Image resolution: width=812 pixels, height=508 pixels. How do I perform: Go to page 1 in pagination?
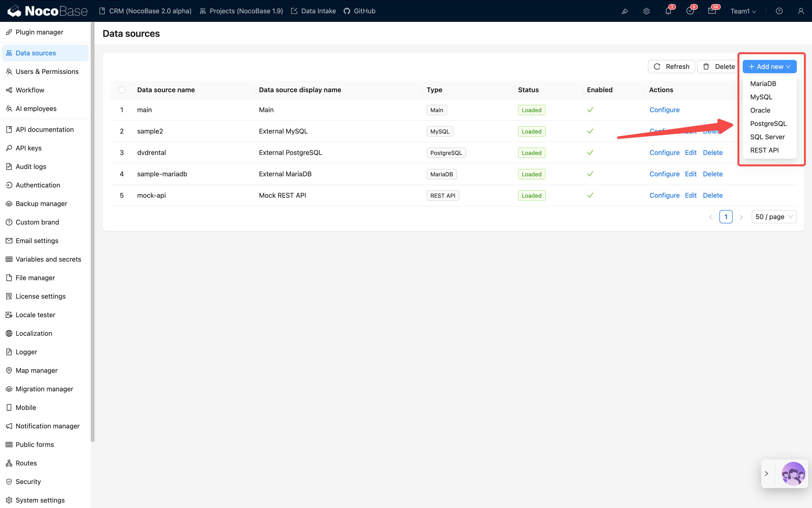tap(726, 217)
